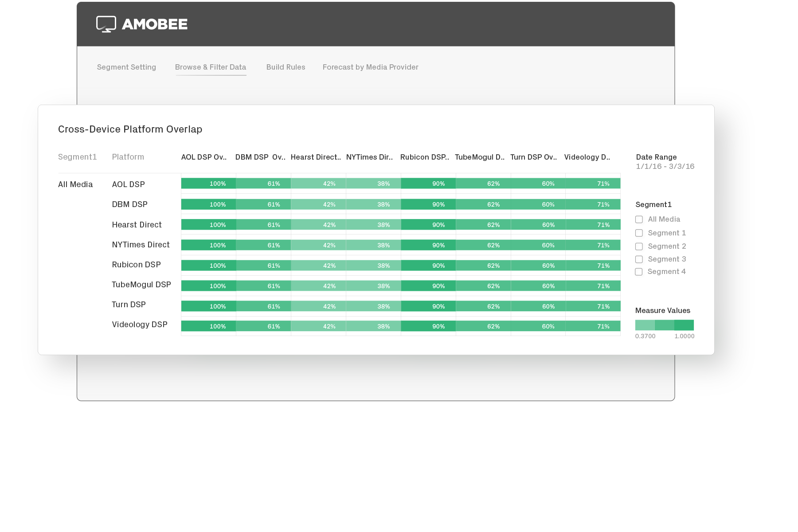Click the 90% cell in Rubicon DSP row
Screen dimensions: 798x532
point(428,266)
